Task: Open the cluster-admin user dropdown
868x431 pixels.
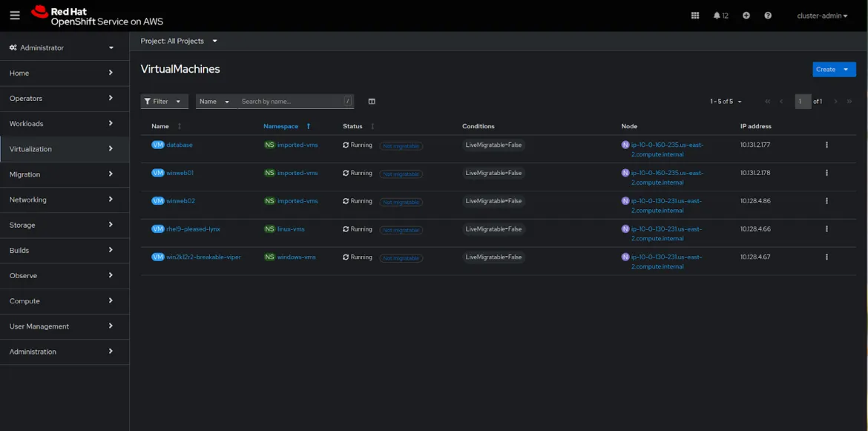Action: (822, 16)
